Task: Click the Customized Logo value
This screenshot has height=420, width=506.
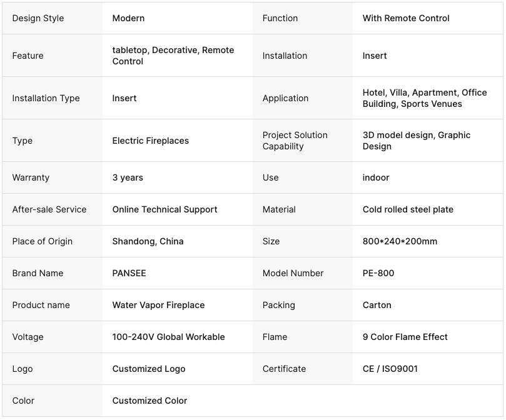Action: pyautogui.click(x=149, y=369)
